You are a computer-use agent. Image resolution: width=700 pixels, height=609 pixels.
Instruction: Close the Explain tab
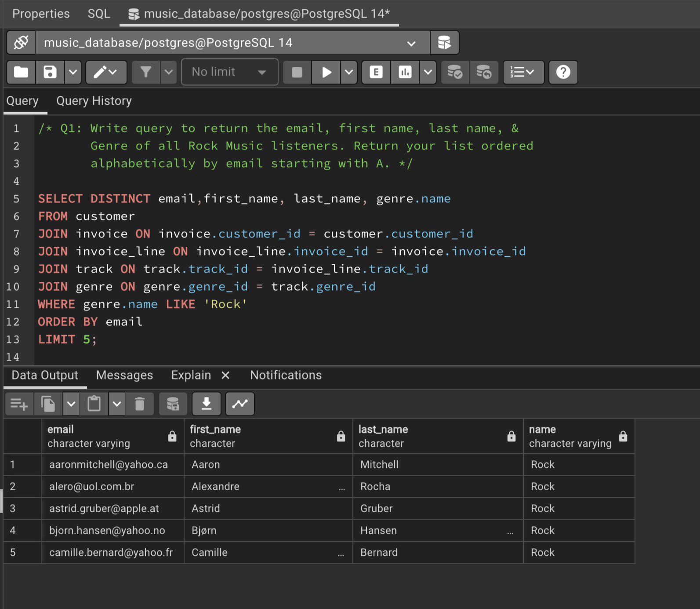point(225,375)
